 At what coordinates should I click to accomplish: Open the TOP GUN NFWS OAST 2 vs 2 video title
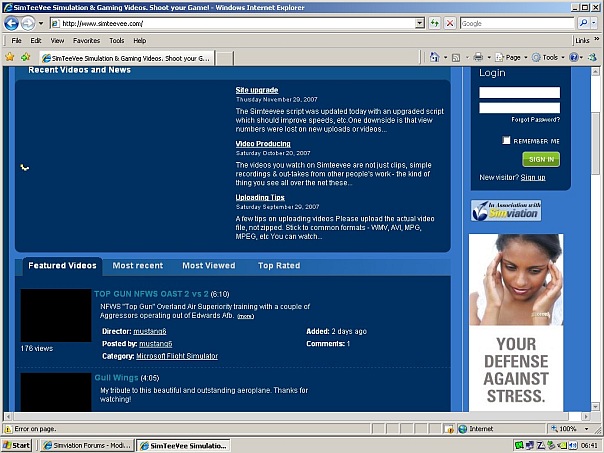(151, 294)
